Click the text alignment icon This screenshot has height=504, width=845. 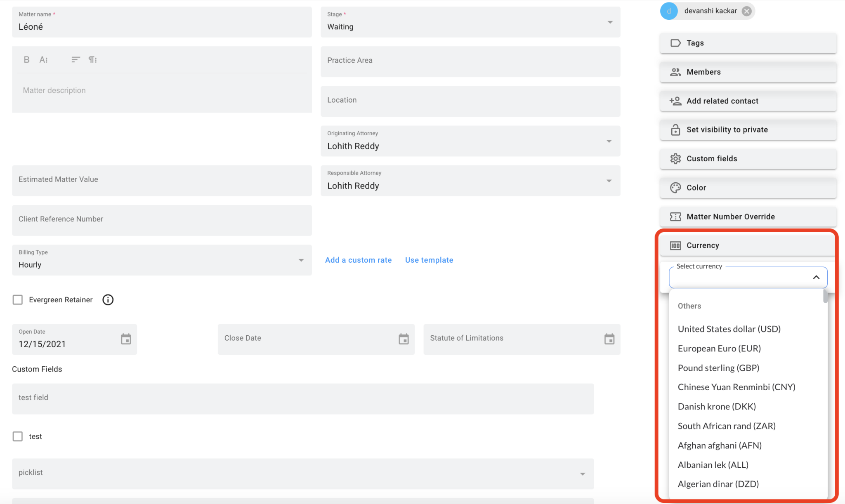coord(76,60)
